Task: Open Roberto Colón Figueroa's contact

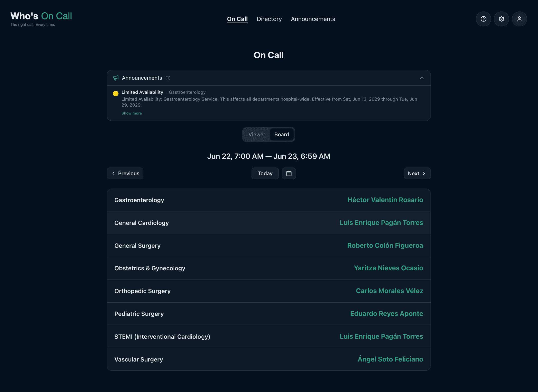Action: coord(385,245)
